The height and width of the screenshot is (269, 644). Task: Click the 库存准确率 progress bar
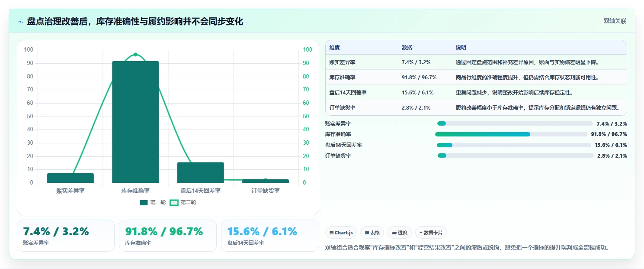point(511,134)
